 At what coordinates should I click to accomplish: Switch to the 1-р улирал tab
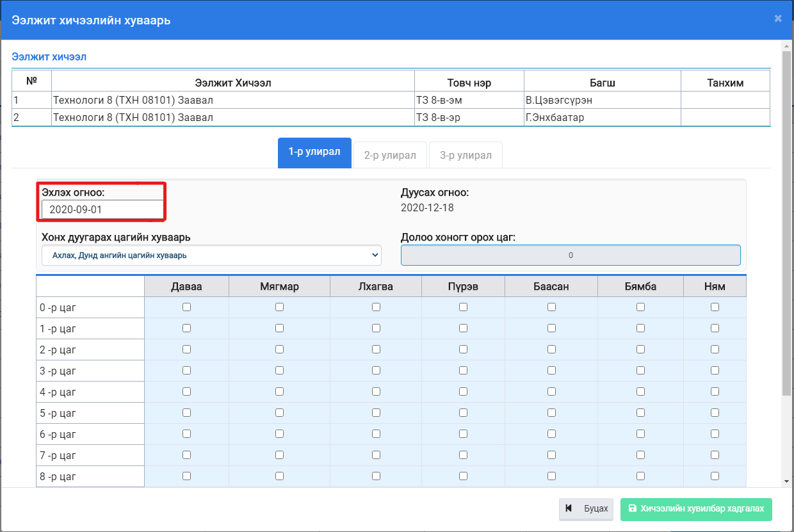coord(314,153)
